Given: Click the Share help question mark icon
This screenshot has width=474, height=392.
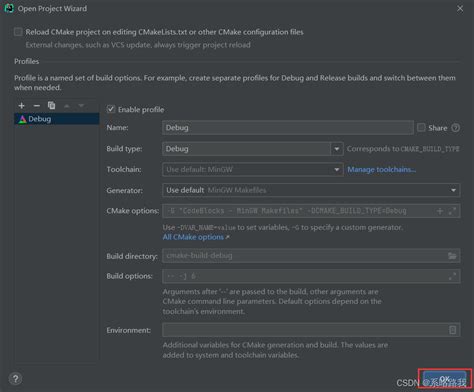Looking at the screenshot, I should 455,128.
